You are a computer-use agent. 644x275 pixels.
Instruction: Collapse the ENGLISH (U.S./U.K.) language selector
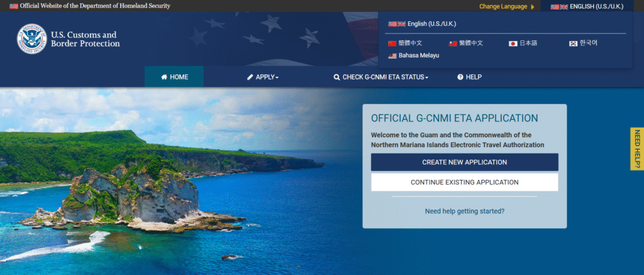[x=587, y=6]
